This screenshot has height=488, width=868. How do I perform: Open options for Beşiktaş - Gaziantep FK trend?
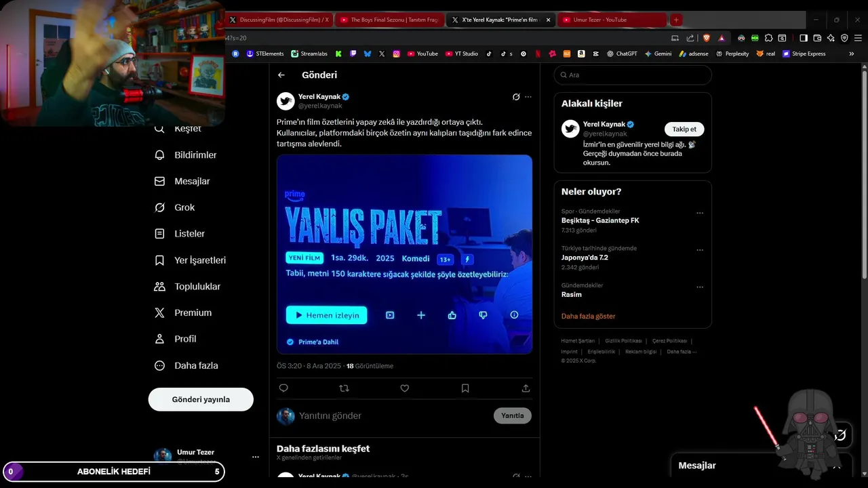click(700, 213)
